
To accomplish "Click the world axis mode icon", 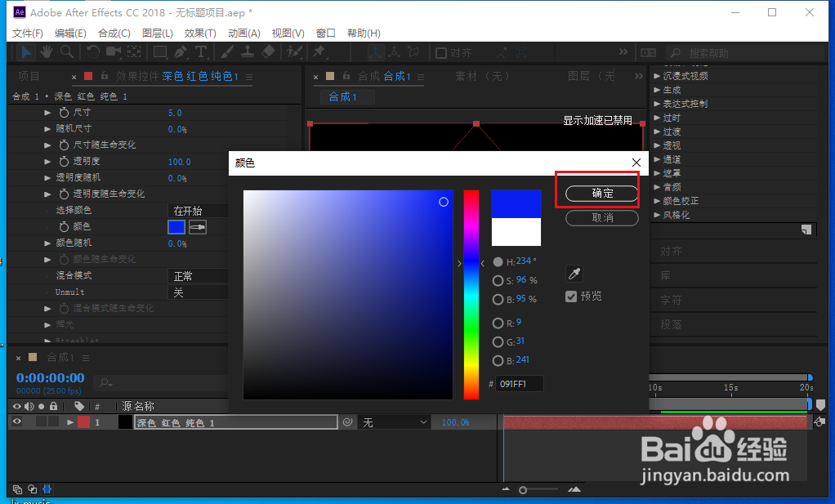I will (x=395, y=52).
